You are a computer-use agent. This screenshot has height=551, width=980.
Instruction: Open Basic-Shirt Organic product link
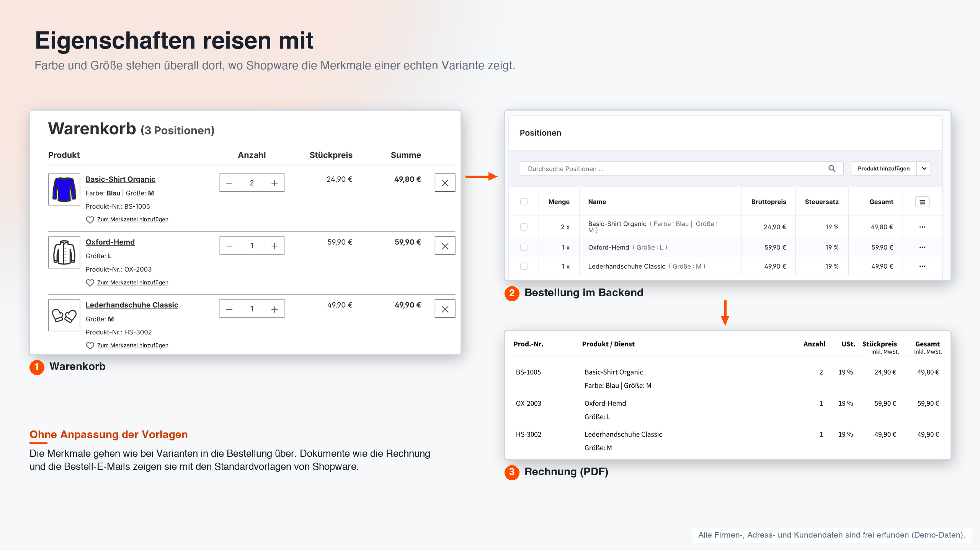(120, 179)
